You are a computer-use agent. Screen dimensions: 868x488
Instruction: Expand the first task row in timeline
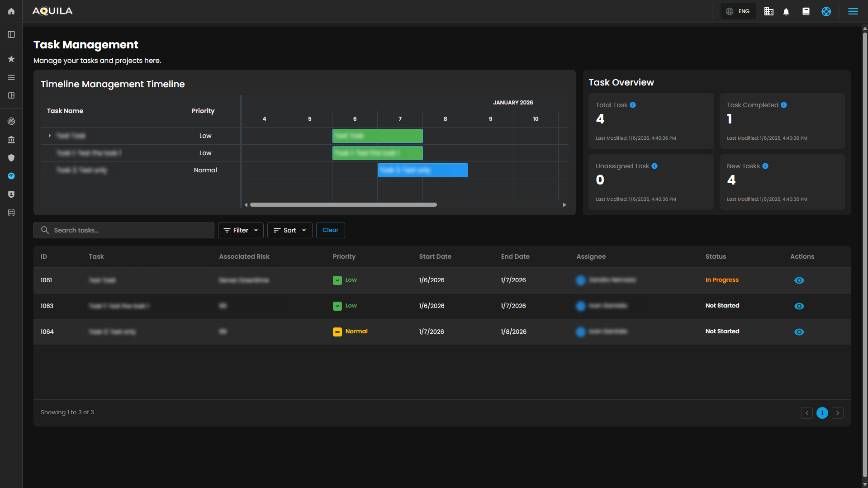(x=50, y=136)
